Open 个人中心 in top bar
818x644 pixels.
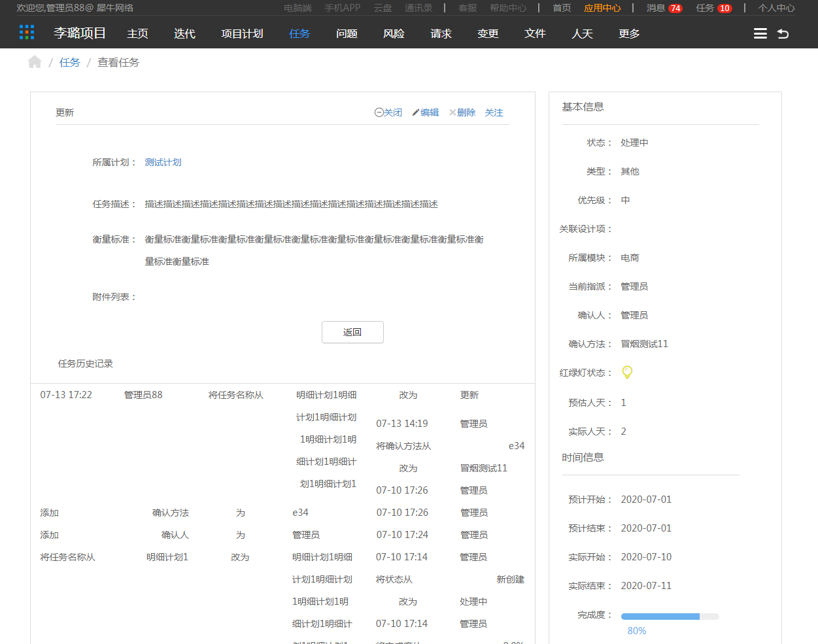tap(776, 8)
